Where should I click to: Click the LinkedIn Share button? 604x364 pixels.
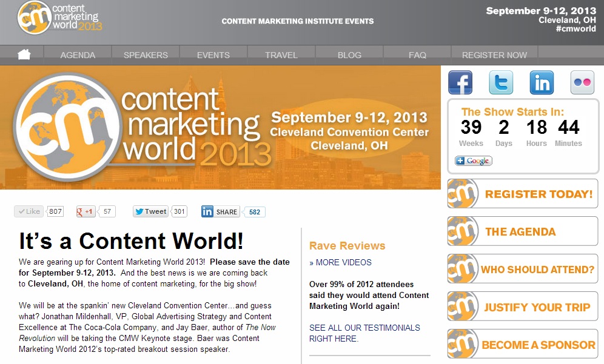pyautogui.click(x=220, y=211)
